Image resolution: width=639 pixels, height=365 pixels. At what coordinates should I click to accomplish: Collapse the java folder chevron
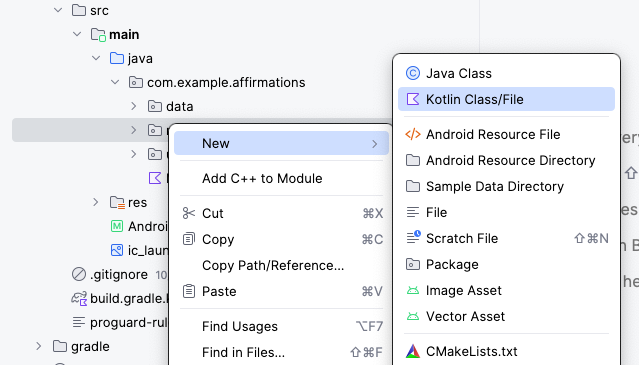[x=96, y=58]
